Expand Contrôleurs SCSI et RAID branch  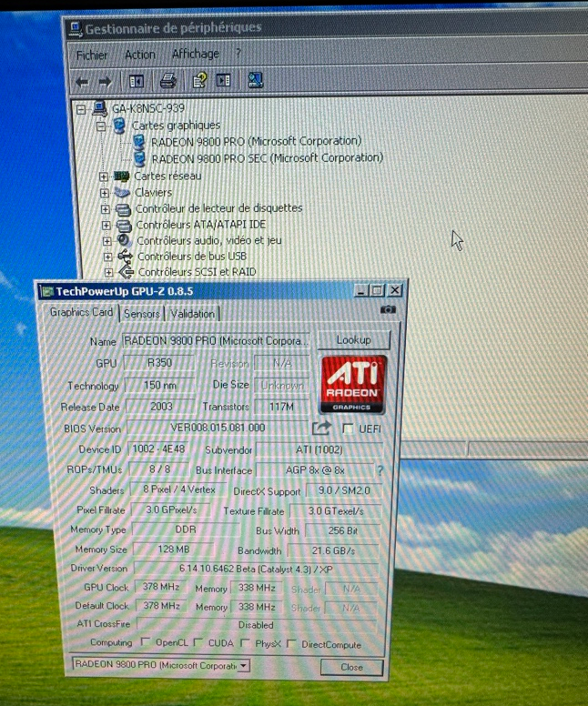point(108,272)
